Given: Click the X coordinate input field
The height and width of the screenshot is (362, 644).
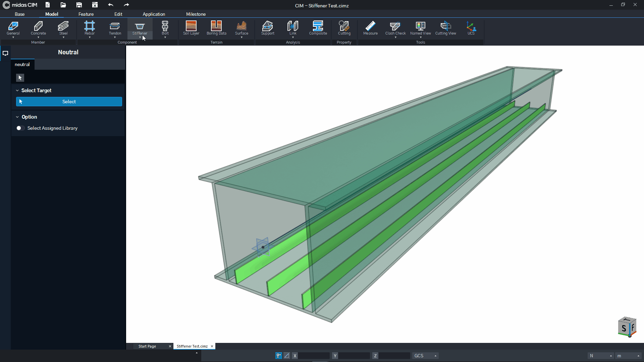Looking at the screenshot, I should click(314, 356).
